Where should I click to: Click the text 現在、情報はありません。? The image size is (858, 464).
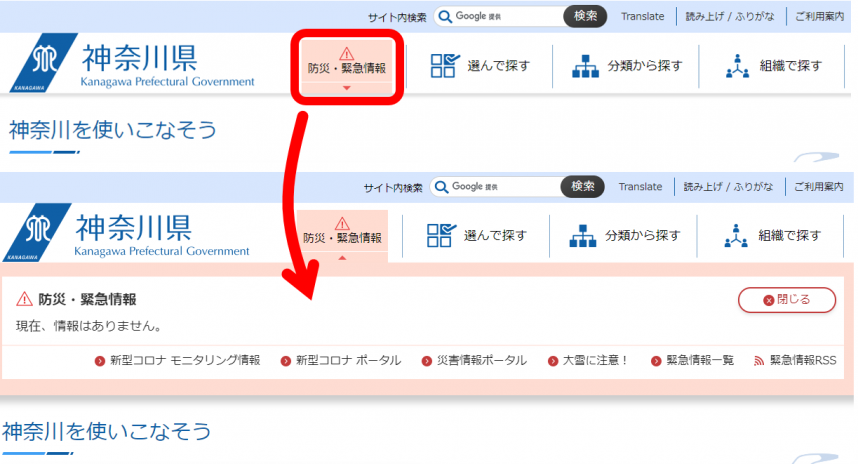[x=90, y=326]
